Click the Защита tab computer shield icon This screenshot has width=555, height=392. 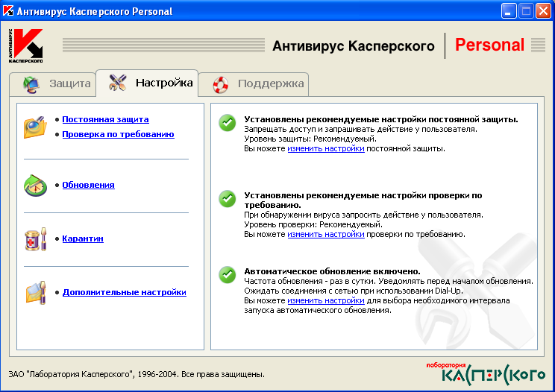[31, 84]
